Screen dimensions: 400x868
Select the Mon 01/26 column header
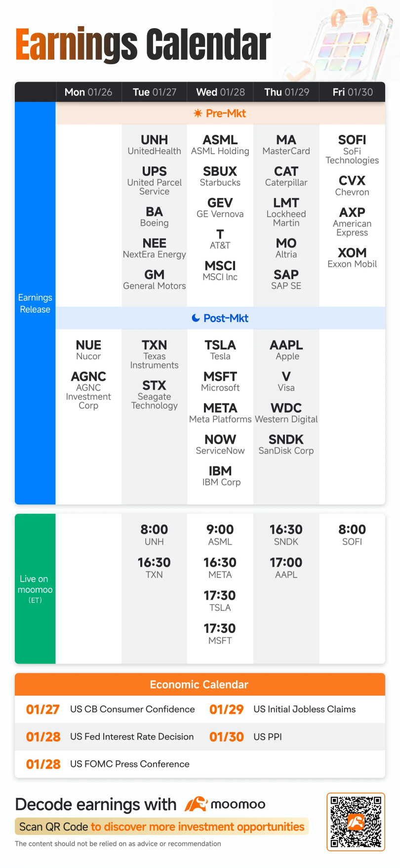tap(88, 92)
